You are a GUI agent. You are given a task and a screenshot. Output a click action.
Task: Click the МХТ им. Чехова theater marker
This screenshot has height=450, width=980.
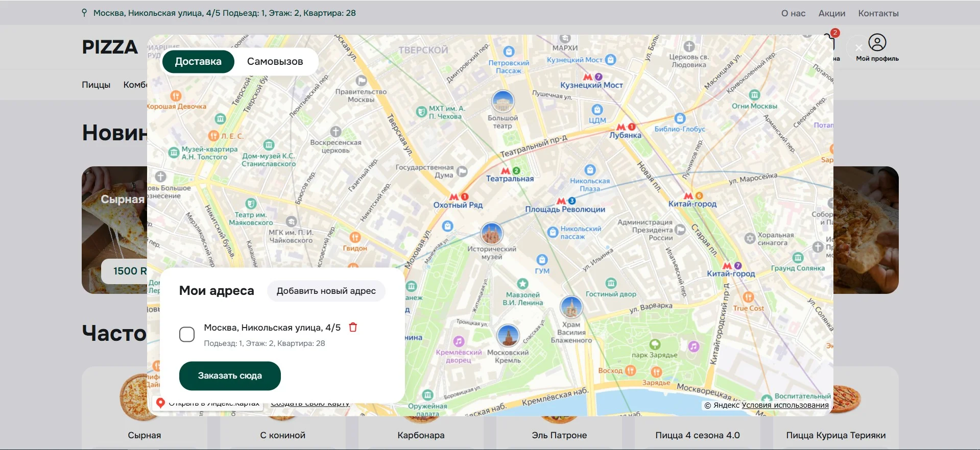click(421, 112)
